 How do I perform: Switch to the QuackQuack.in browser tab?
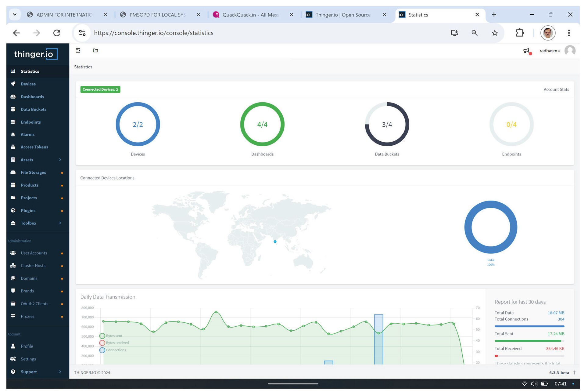[253, 15]
